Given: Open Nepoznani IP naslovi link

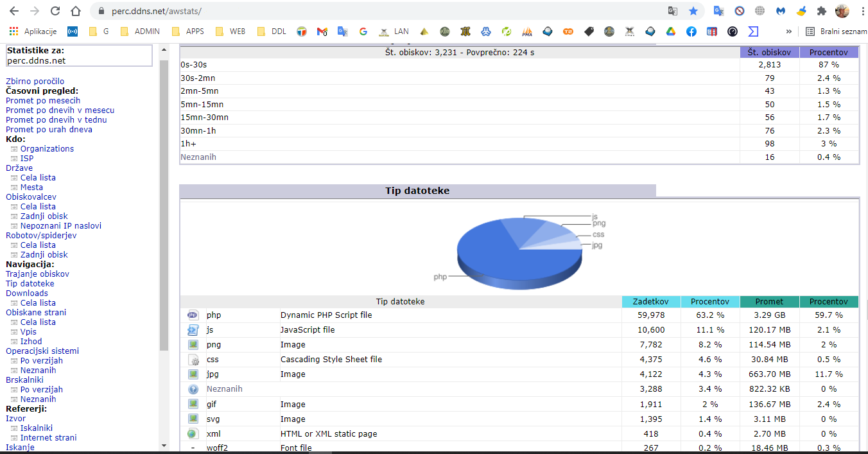Looking at the screenshot, I should [61, 225].
